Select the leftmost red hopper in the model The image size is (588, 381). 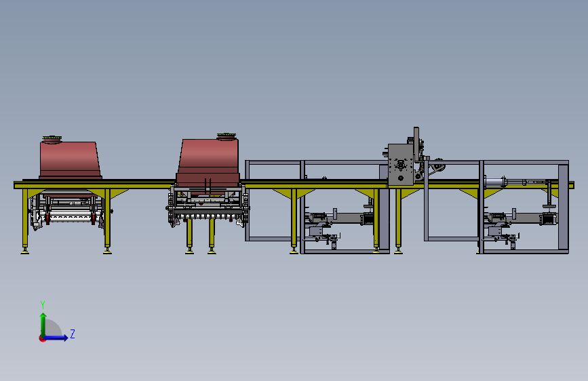point(70,160)
